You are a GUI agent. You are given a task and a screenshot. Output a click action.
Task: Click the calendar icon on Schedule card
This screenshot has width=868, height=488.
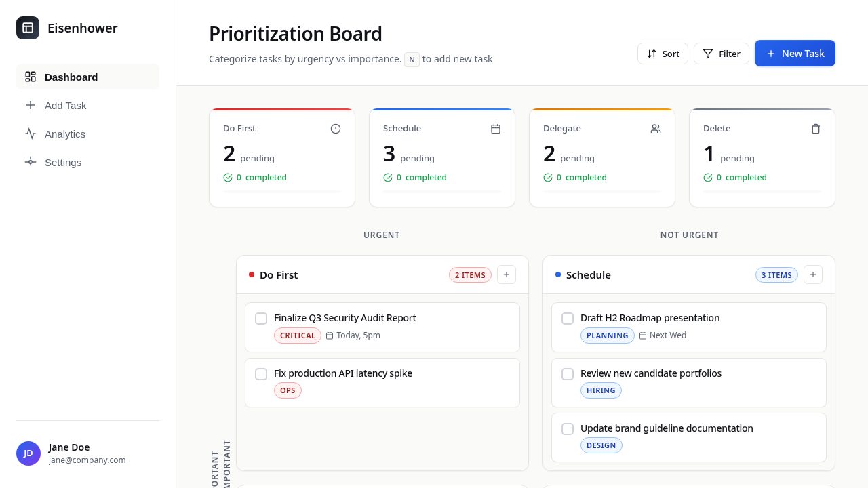click(x=496, y=129)
